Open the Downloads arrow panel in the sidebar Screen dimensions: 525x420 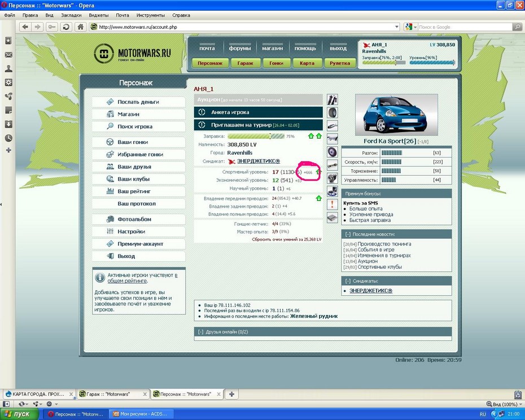(8, 124)
